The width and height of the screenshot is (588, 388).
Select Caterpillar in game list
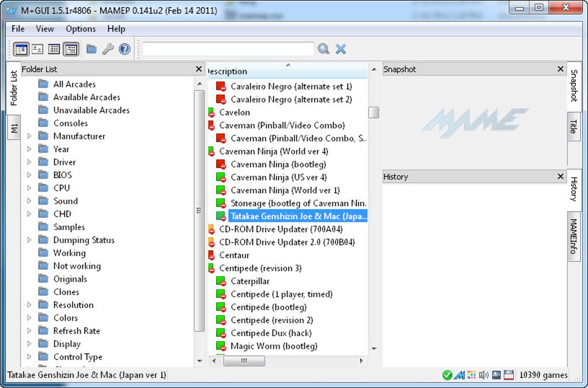point(250,281)
